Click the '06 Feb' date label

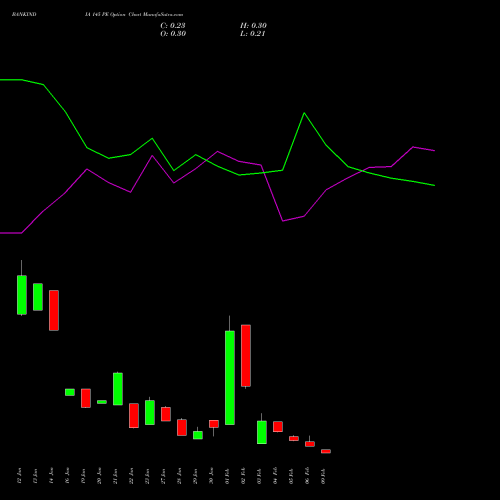307,476
